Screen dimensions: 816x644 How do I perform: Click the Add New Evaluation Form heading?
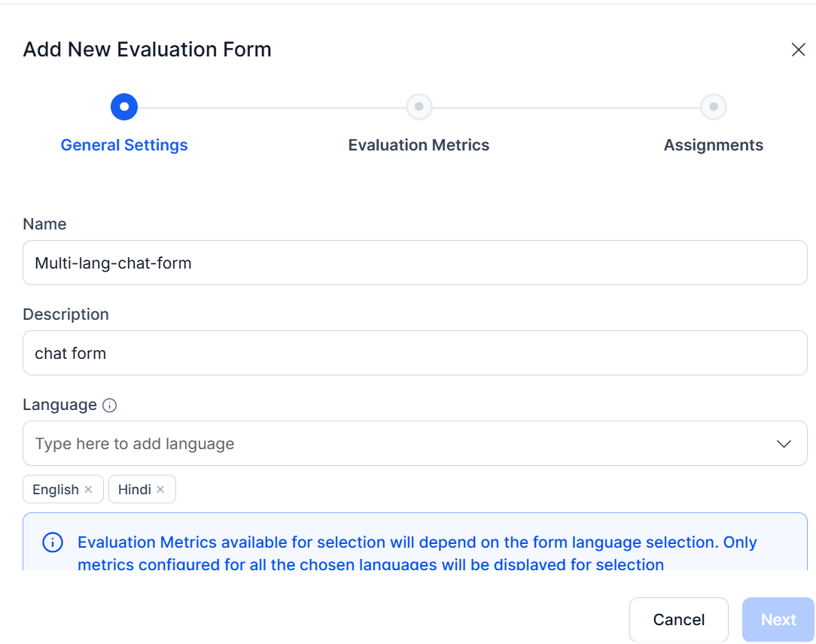(148, 50)
